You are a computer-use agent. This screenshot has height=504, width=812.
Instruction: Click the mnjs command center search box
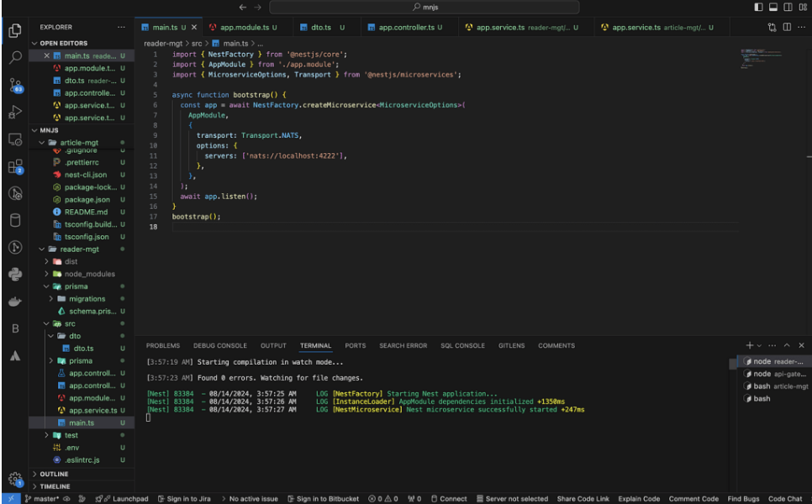(424, 8)
